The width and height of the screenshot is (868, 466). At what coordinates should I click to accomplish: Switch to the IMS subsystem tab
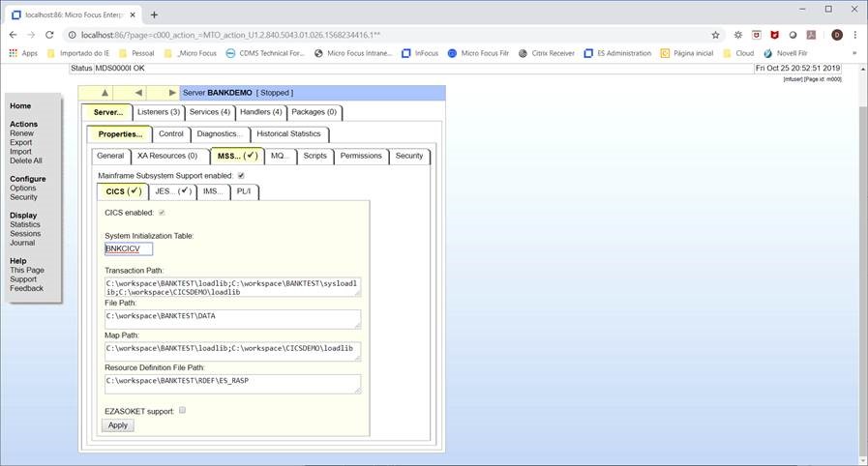click(213, 191)
